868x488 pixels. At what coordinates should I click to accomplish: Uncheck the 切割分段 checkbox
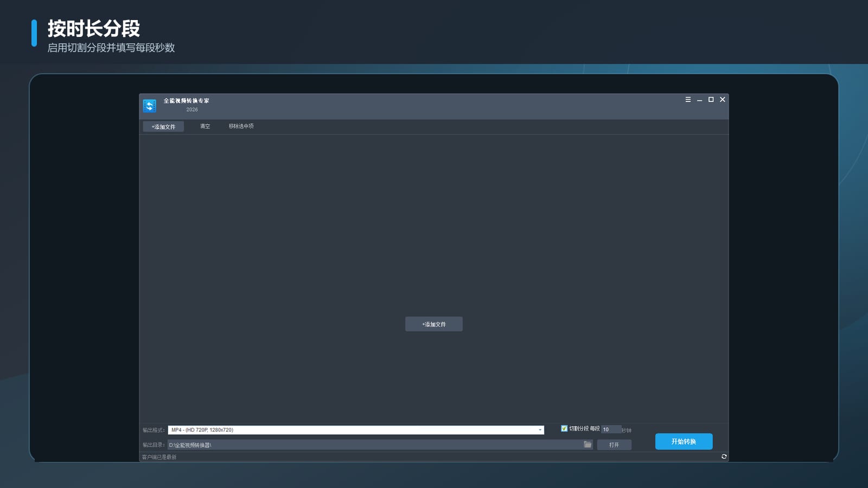[x=564, y=428]
